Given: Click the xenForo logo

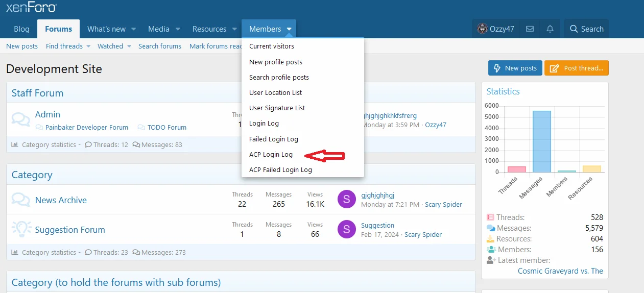Looking at the screenshot, I should click(32, 8).
